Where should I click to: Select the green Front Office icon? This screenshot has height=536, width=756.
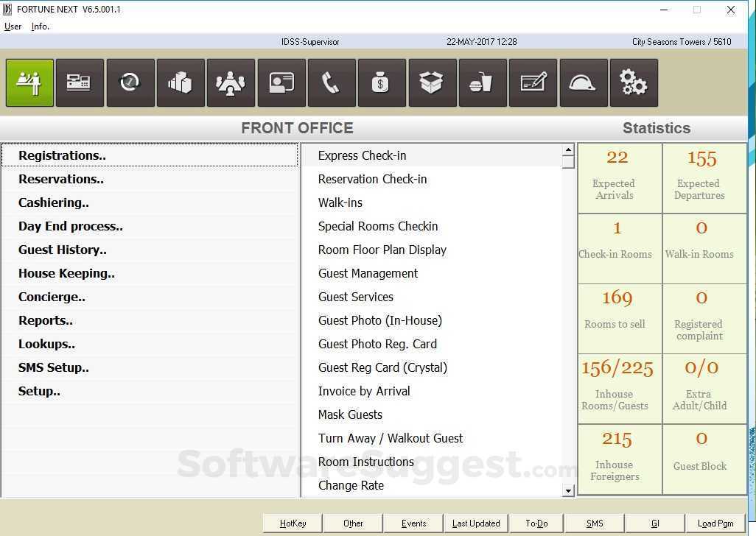tap(29, 82)
